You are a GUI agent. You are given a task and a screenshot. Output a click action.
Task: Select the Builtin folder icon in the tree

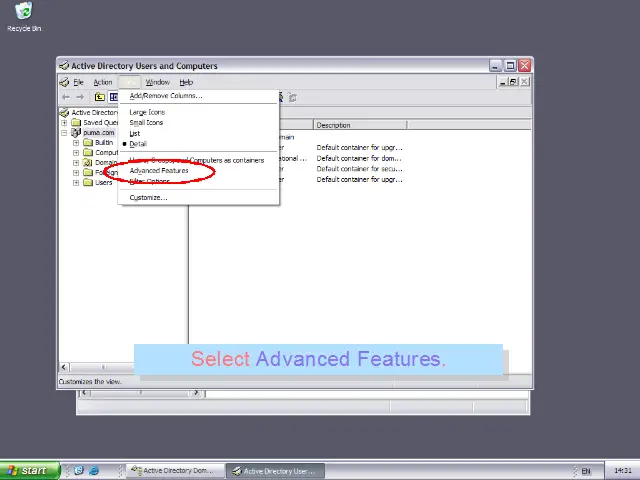click(88, 142)
